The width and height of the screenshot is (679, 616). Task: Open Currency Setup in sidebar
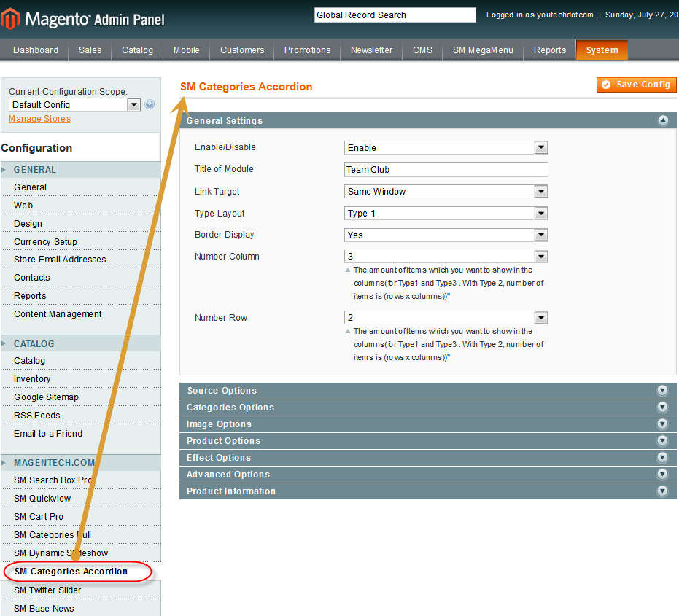[80, 241]
